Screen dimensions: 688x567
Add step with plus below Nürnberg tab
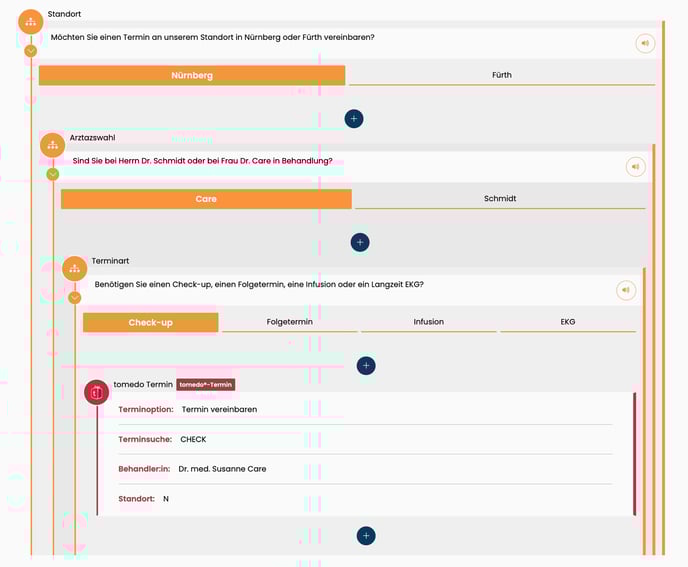coord(353,118)
